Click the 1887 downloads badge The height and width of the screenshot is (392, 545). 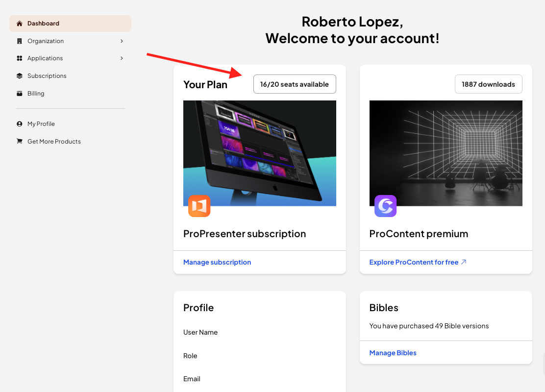click(488, 84)
